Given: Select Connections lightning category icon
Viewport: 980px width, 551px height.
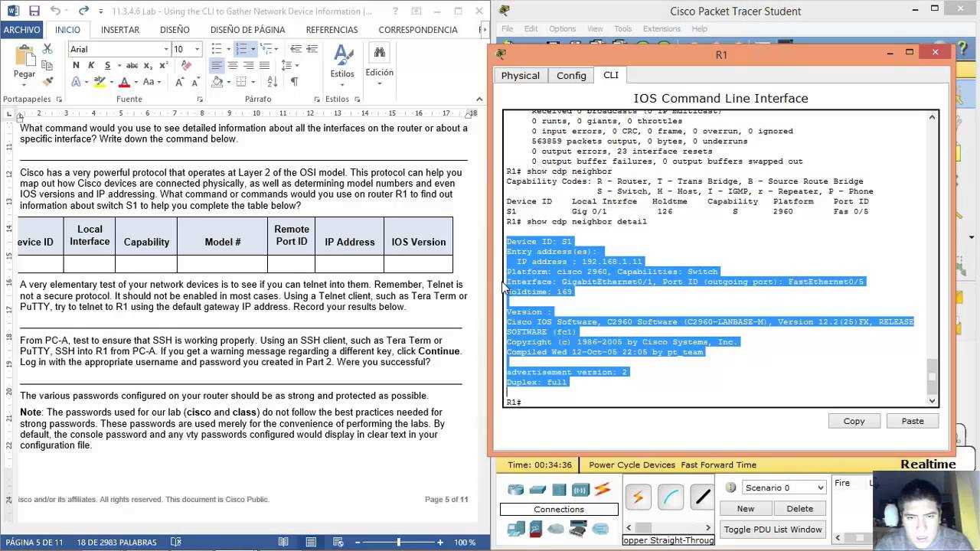Looking at the screenshot, I should (x=603, y=490).
